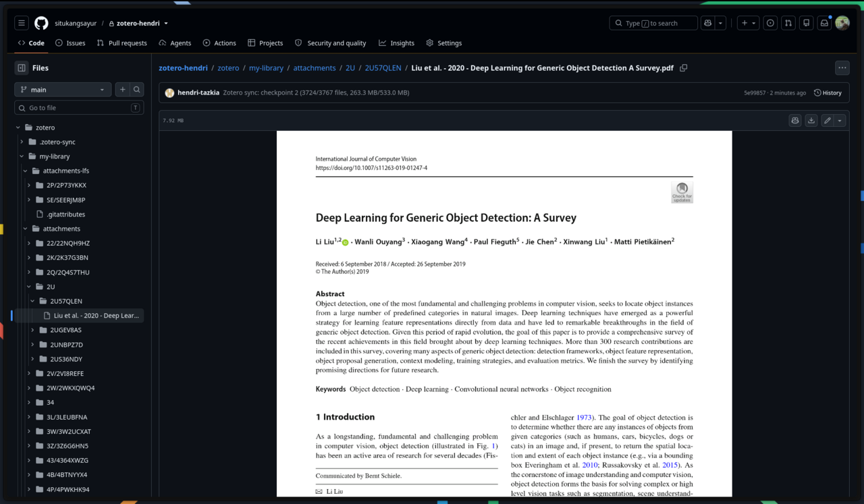This screenshot has width=864, height=504.
Task: Open hendri-tazkia commit author link
Action: tap(198, 92)
